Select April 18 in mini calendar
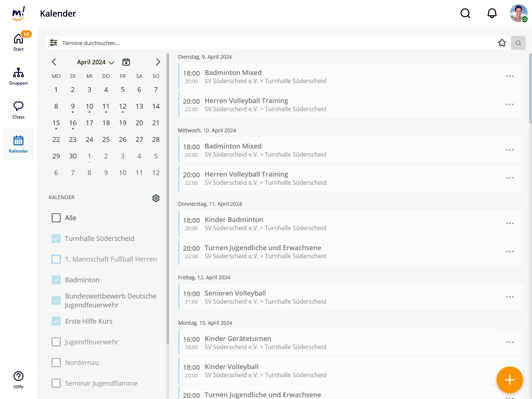532x399 pixels. click(106, 123)
